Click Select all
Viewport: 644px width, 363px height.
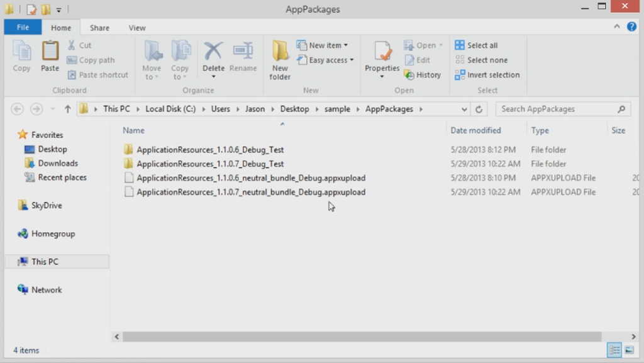pos(477,45)
